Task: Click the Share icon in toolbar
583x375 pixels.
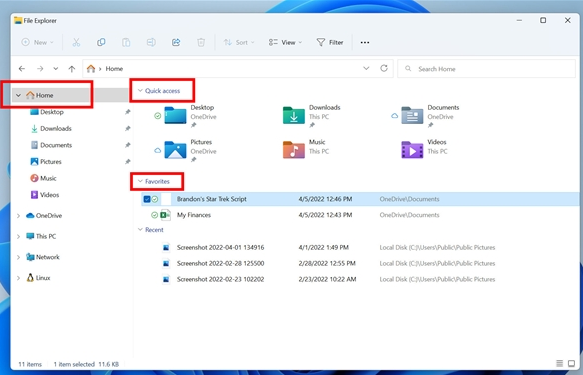Action: tap(176, 42)
